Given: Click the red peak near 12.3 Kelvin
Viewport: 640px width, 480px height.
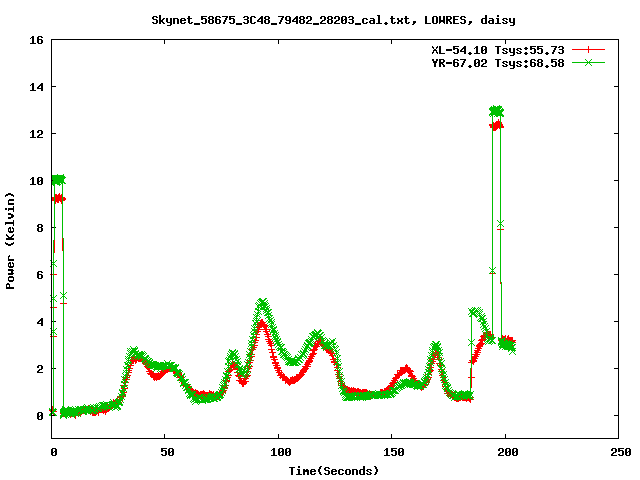Looking at the screenshot, I should coord(496,125).
